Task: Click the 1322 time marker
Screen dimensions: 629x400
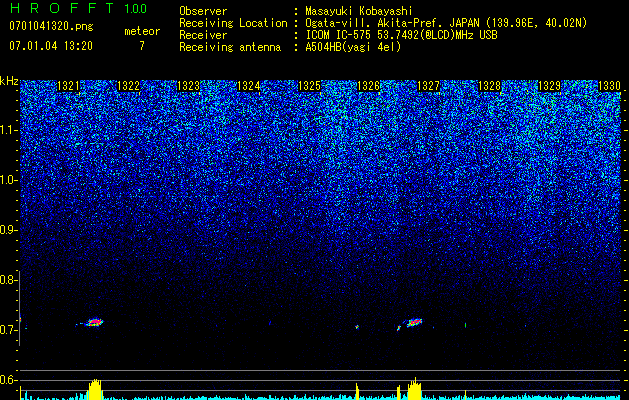Action: point(128,86)
